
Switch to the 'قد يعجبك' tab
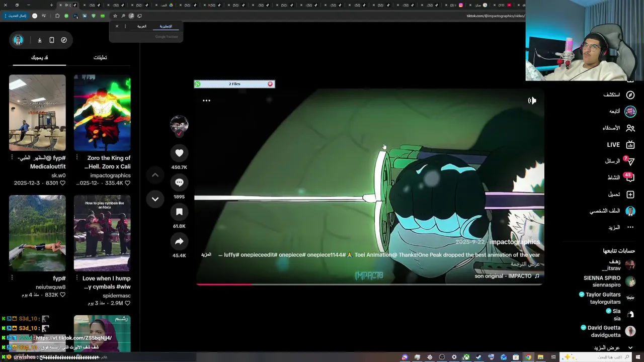[39, 57]
